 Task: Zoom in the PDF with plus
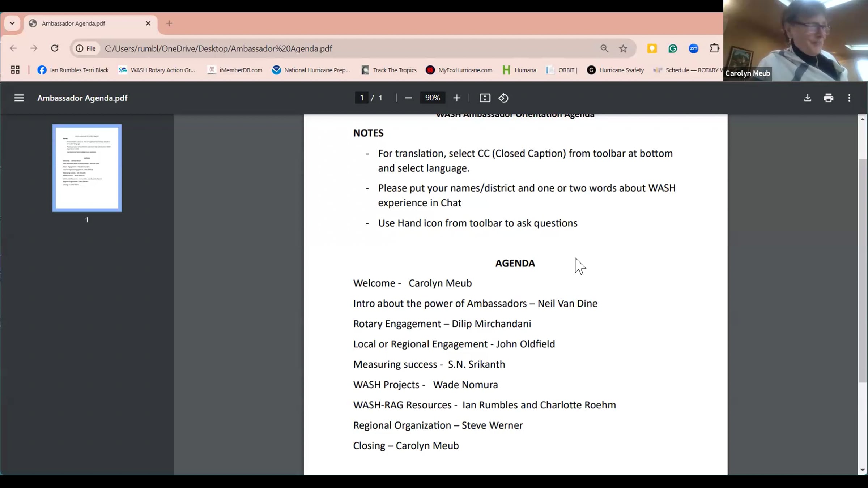(457, 98)
